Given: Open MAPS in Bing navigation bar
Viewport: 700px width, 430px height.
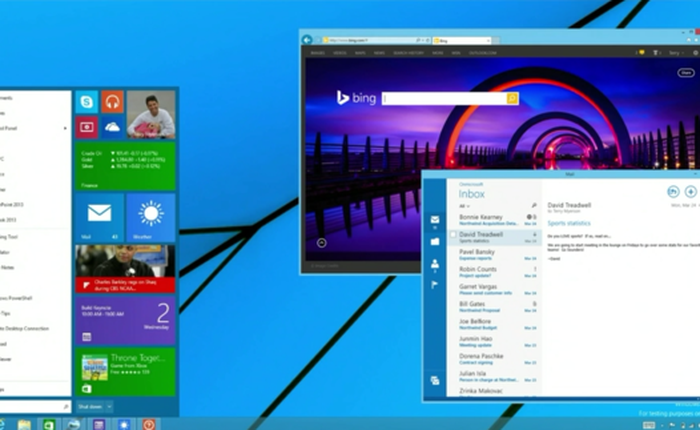Looking at the screenshot, I should [360, 53].
